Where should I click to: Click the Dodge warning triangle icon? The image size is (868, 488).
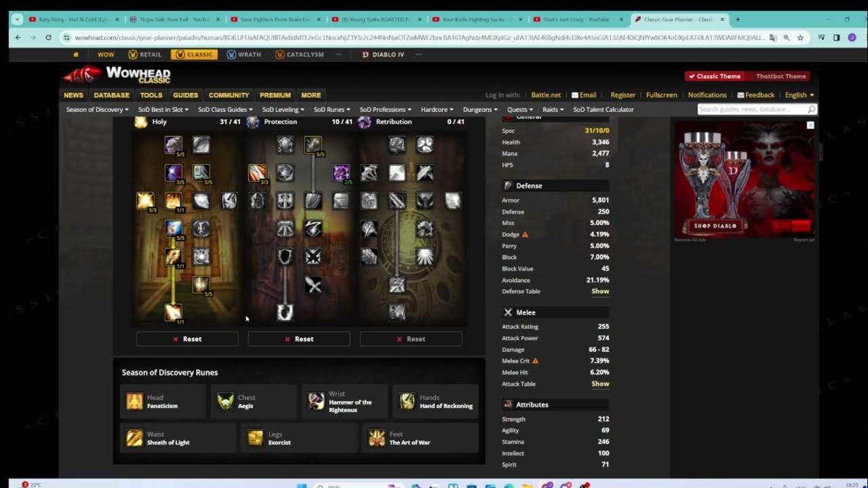pyautogui.click(x=525, y=235)
